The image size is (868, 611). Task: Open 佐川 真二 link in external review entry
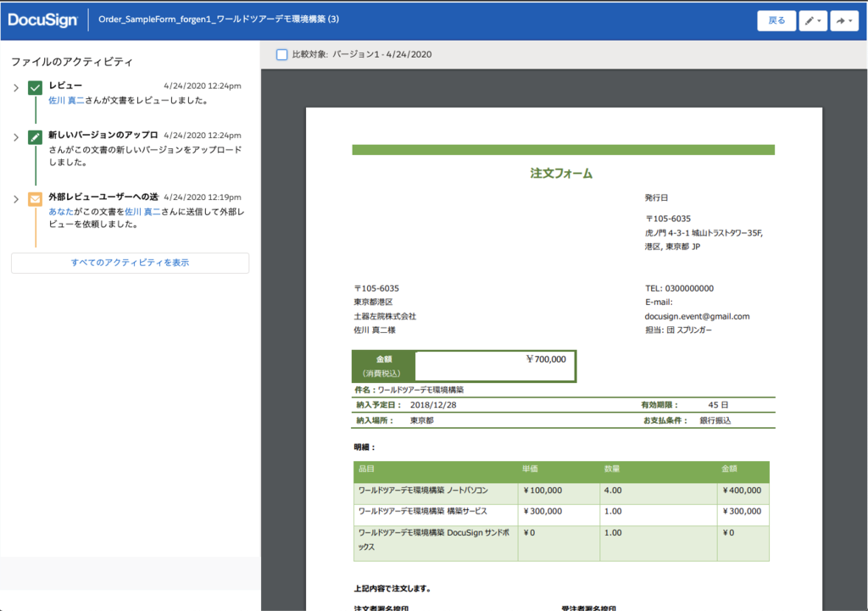click(142, 211)
